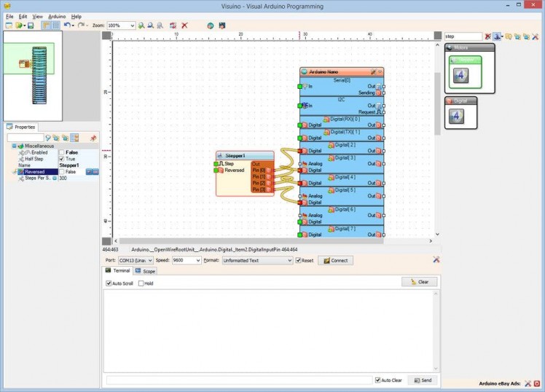The height and width of the screenshot is (392, 545).
Task: Click the red X delete toolbar icon
Action: pos(184,26)
